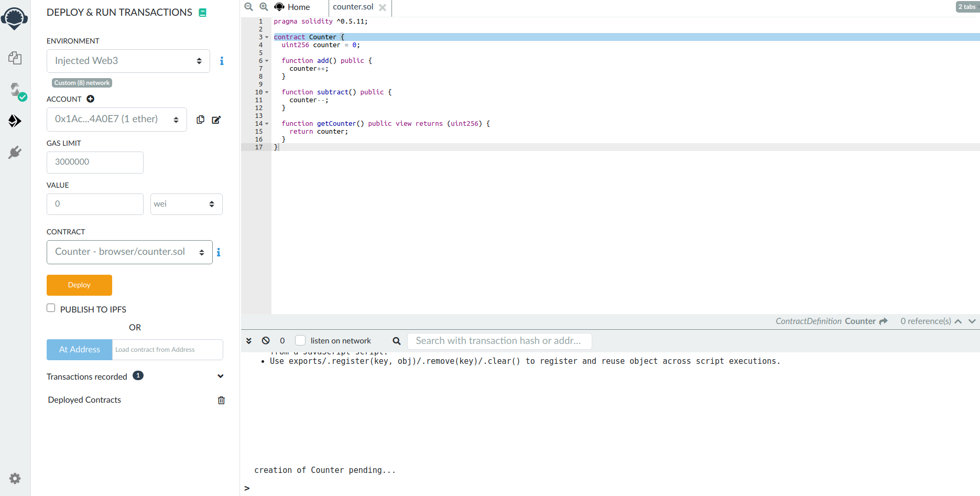Zoom in the editor with the magnifier icon

point(264,7)
